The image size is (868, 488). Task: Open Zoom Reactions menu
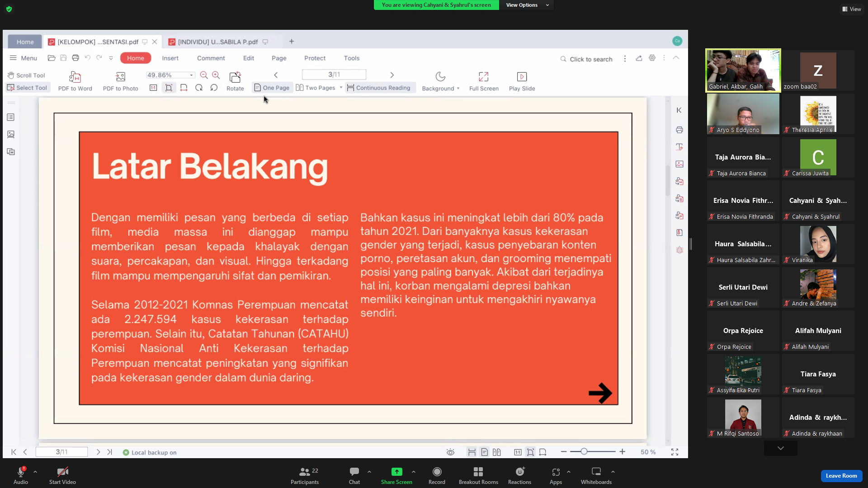(x=519, y=476)
